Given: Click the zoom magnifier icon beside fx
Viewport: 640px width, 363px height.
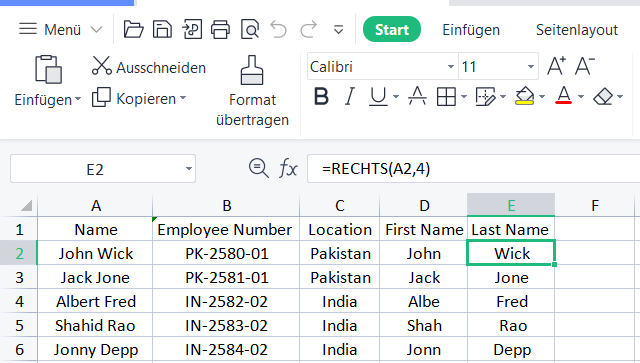Looking at the screenshot, I should [259, 168].
